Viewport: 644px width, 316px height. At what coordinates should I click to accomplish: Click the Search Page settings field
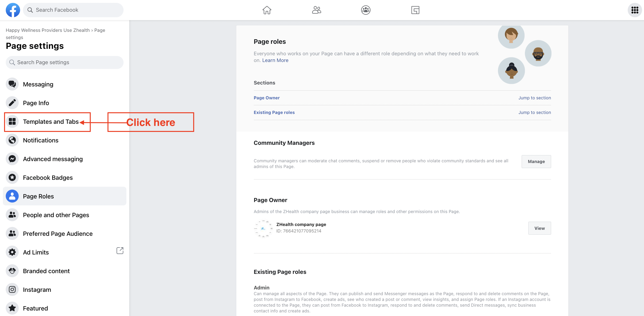click(x=64, y=62)
